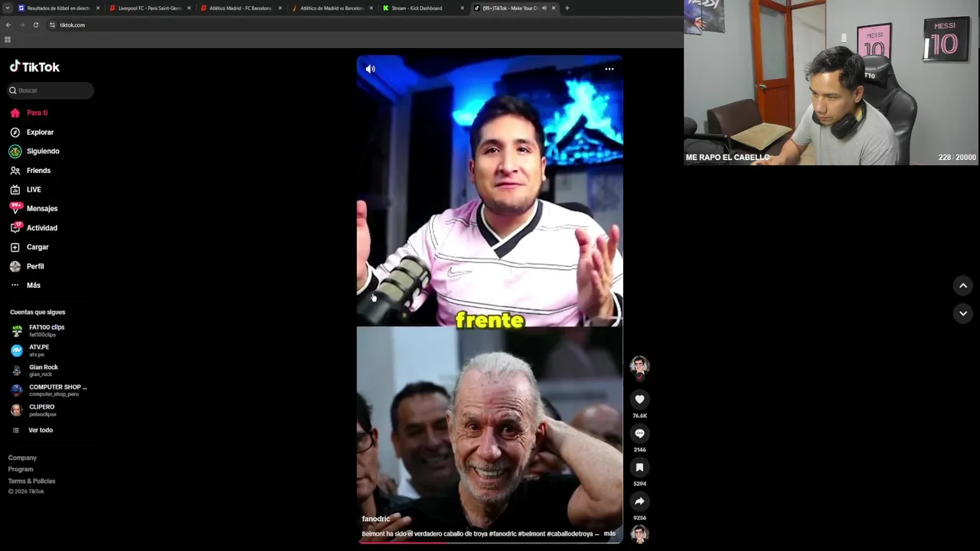
Task: Open the Perfil page
Action: point(28,266)
